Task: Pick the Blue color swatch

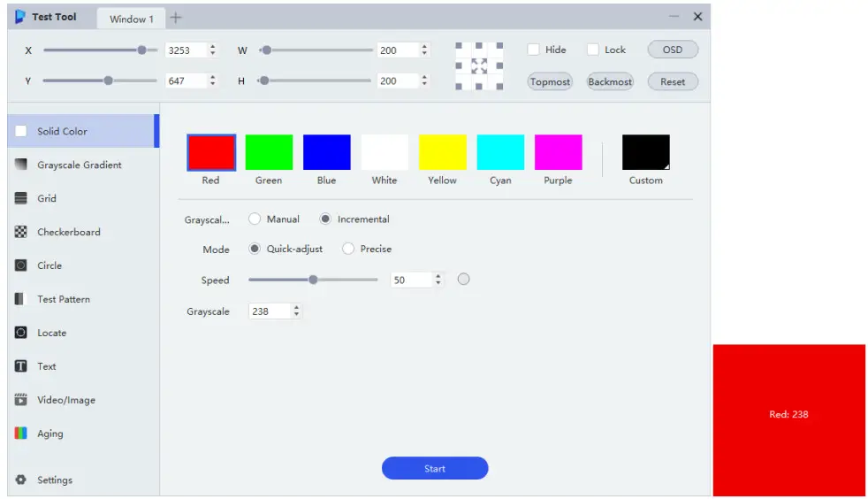Action: tap(327, 152)
